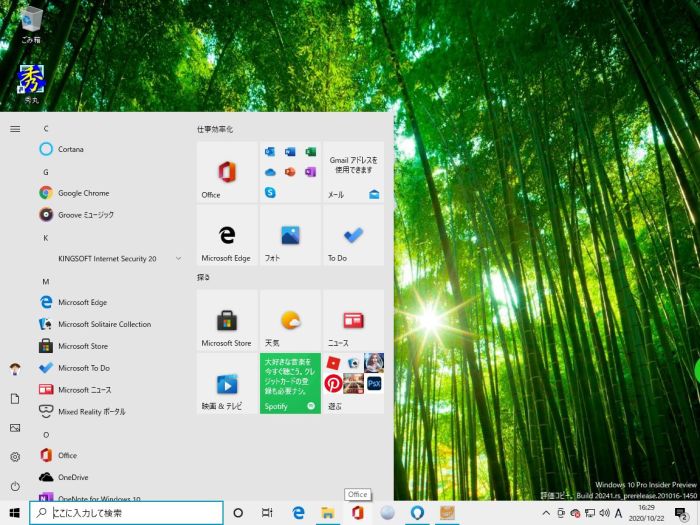Show hidden system tray icons
The height and width of the screenshot is (525, 700).
pyautogui.click(x=546, y=513)
